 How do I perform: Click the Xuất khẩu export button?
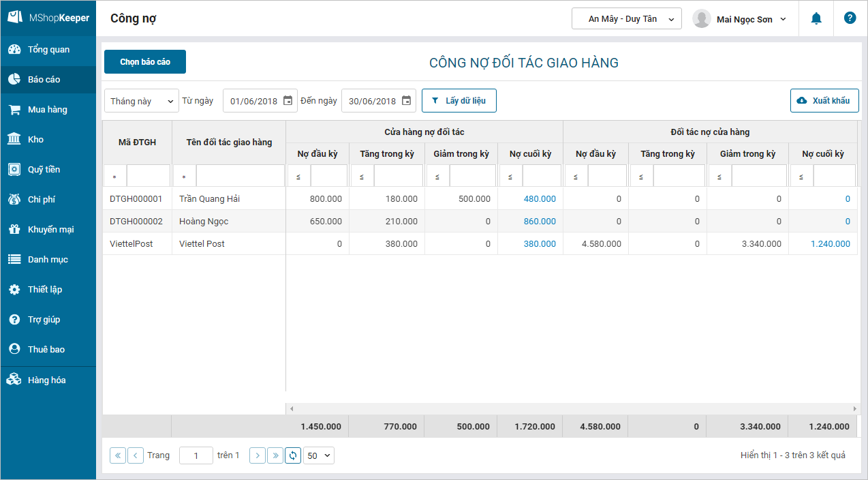click(824, 101)
